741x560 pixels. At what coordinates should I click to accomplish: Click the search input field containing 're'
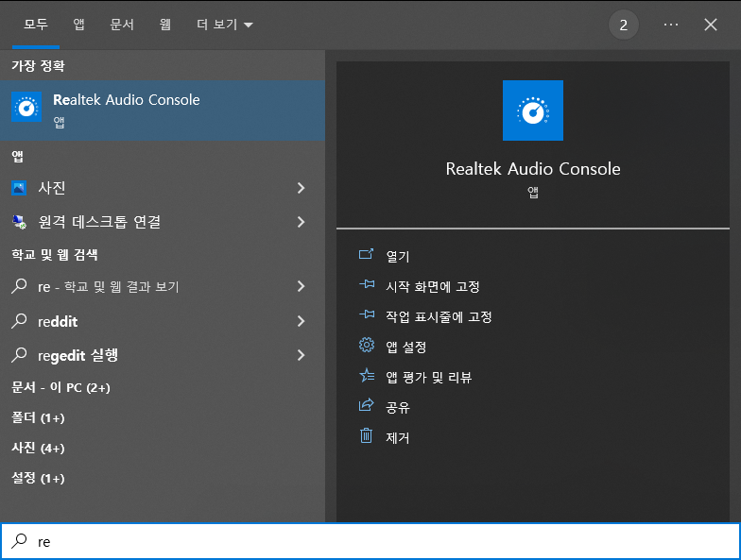click(370, 541)
